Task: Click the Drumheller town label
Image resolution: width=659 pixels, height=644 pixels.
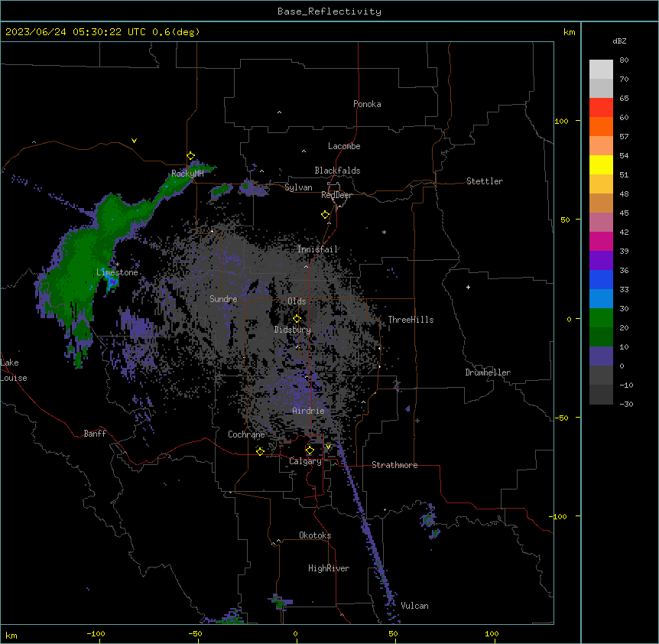Action: click(x=487, y=372)
